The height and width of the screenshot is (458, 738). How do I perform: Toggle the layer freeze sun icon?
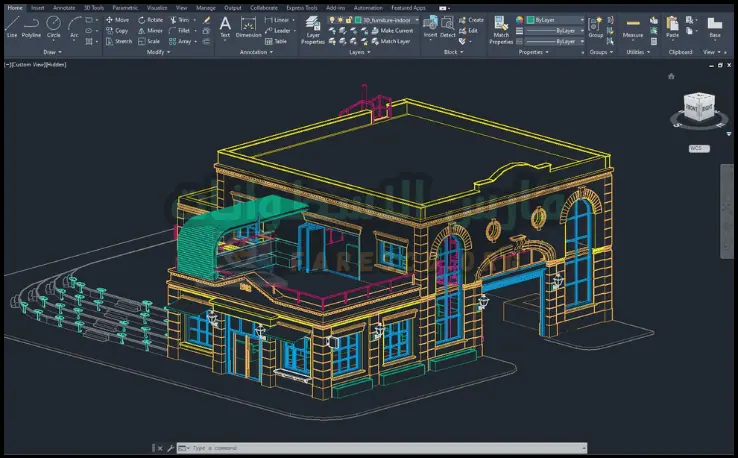coord(341,19)
